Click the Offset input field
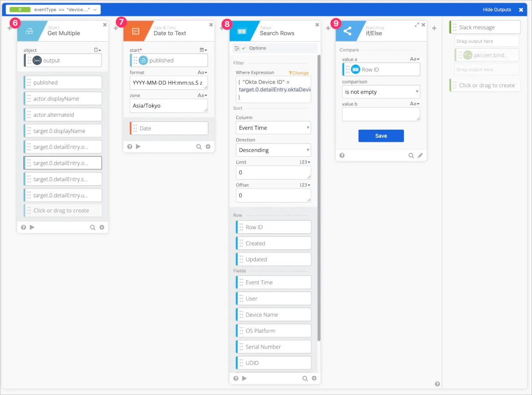The image size is (532, 395). pos(273,195)
